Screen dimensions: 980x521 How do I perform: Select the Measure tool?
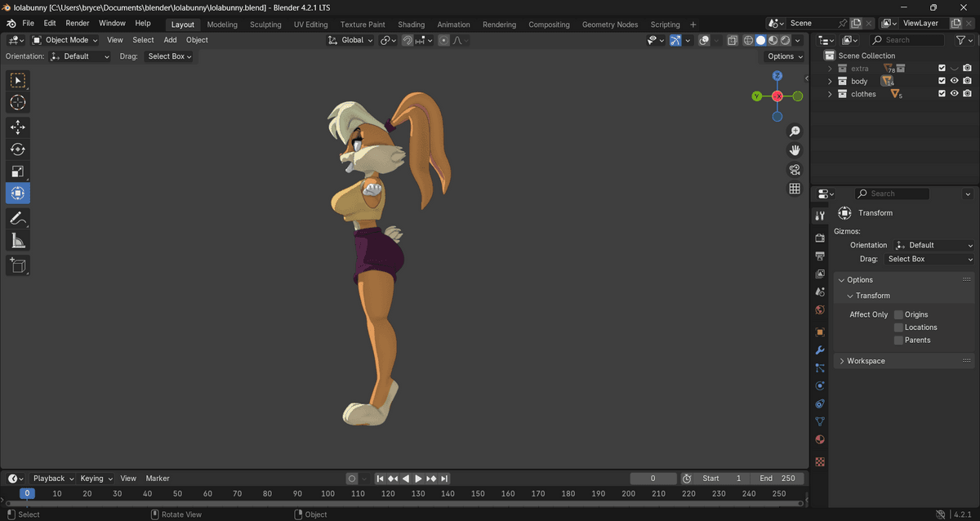click(x=18, y=240)
